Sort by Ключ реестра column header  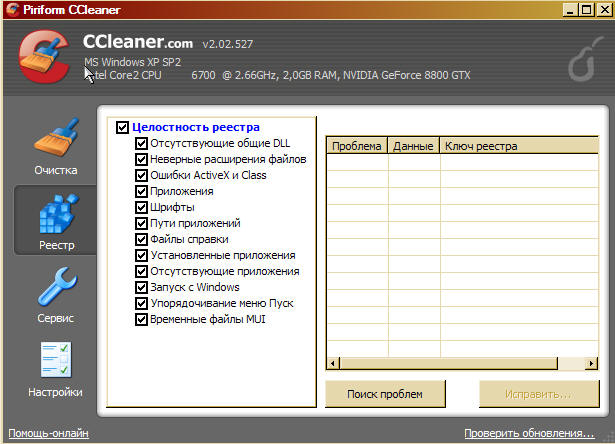519,146
